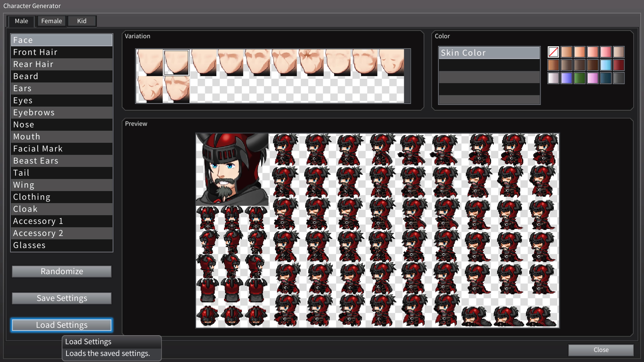Pick the Cloak part category
This screenshot has height=362, width=644.
pos(62,209)
